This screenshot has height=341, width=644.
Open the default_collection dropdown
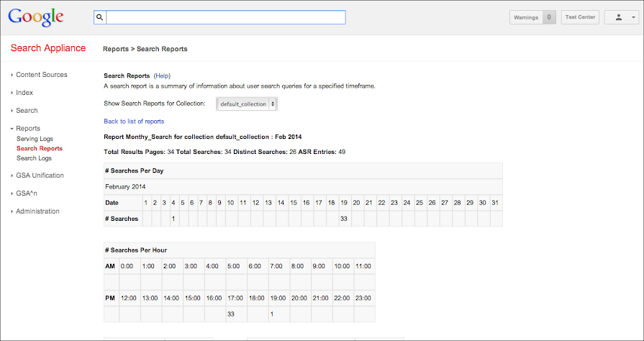pyautogui.click(x=247, y=104)
